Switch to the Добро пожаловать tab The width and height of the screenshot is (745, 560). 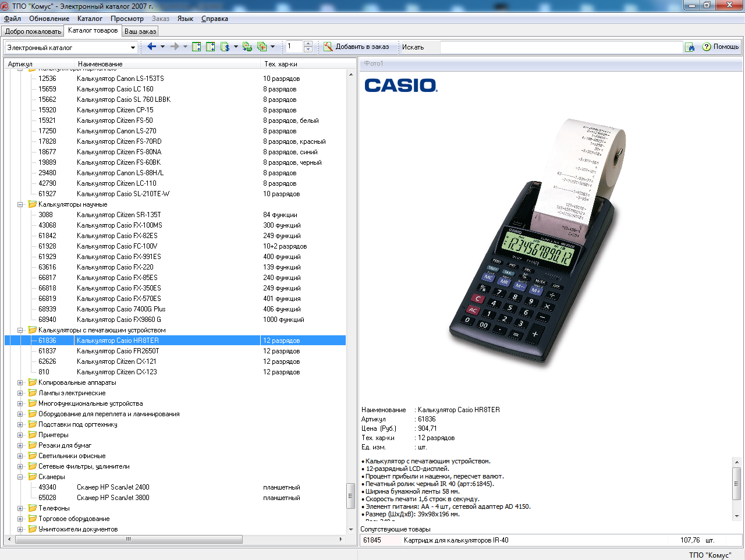click(33, 31)
